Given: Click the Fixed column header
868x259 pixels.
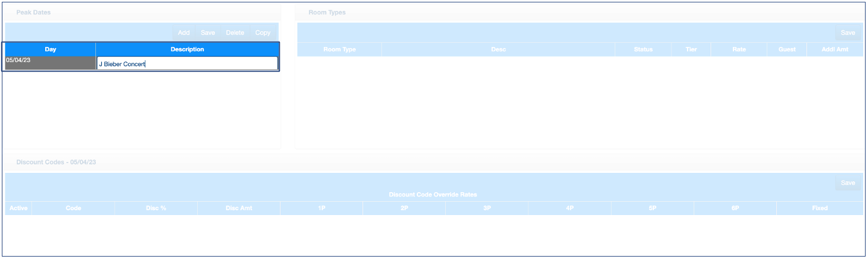Looking at the screenshot, I should 819,208.
